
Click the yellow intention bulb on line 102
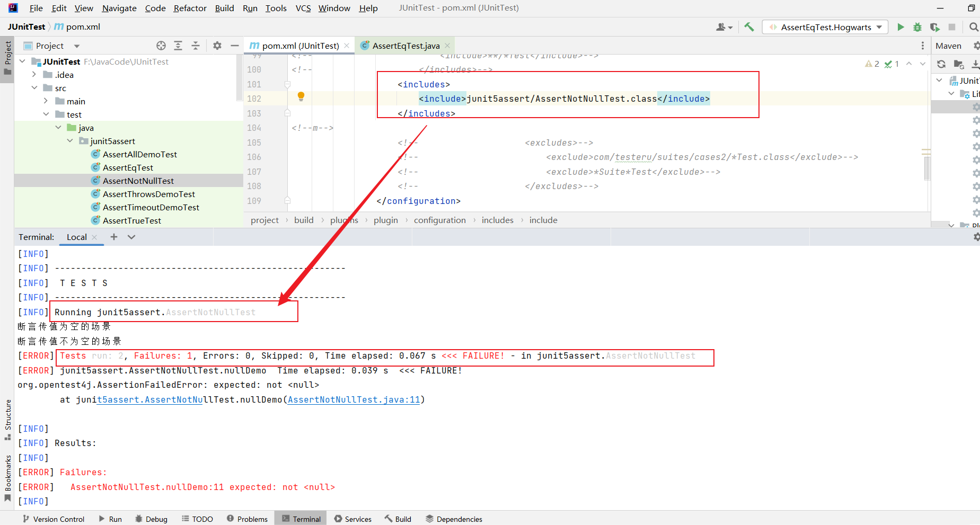tap(301, 96)
